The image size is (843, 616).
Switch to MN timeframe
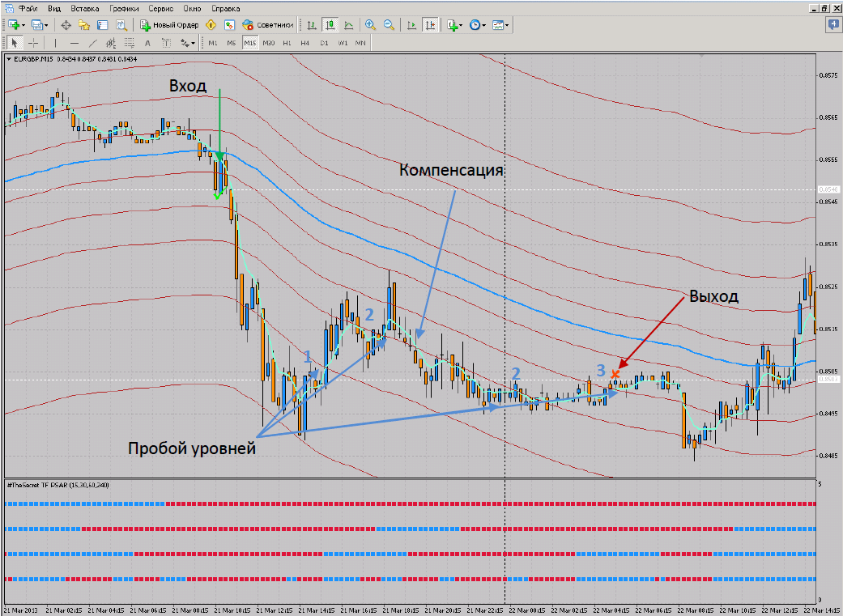coord(360,43)
